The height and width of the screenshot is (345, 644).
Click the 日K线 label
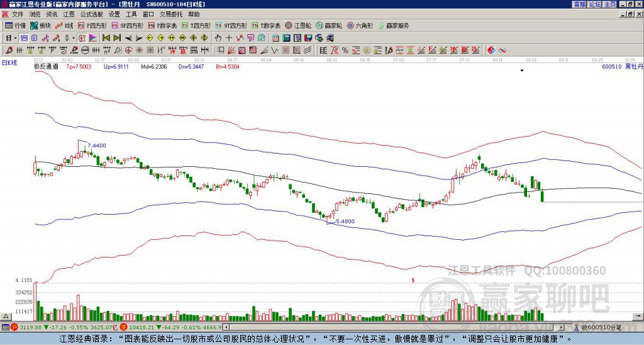click(9, 62)
